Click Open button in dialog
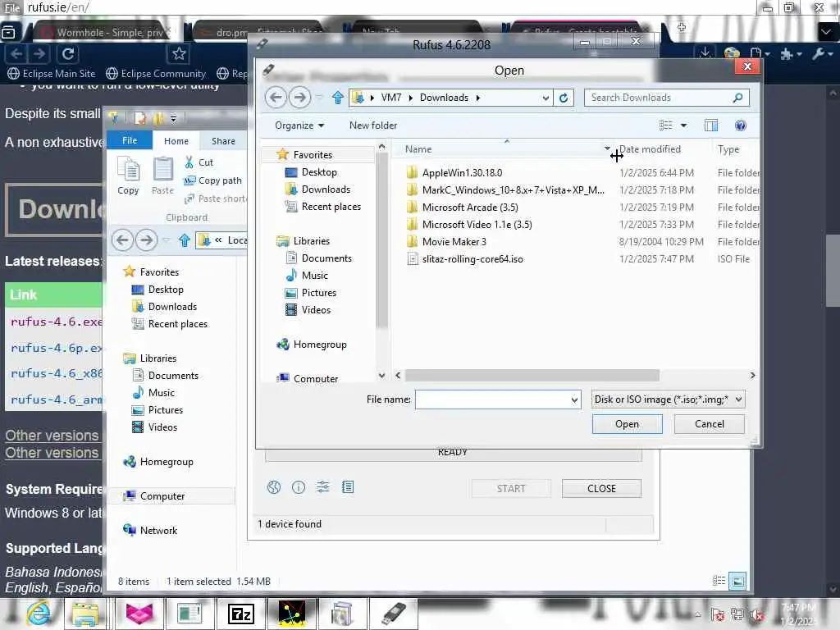Image resolution: width=840 pixels, height=630 pixels. pos(627,424)
